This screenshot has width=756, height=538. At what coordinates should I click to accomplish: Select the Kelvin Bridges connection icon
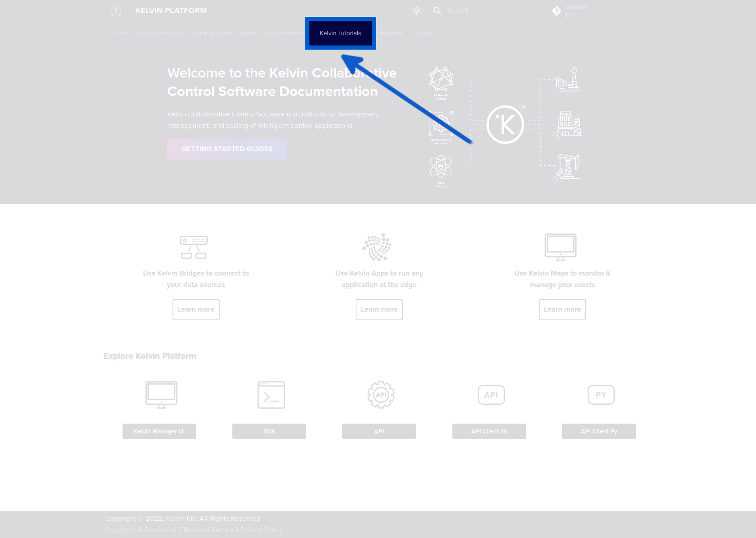[x=193, y=247]
